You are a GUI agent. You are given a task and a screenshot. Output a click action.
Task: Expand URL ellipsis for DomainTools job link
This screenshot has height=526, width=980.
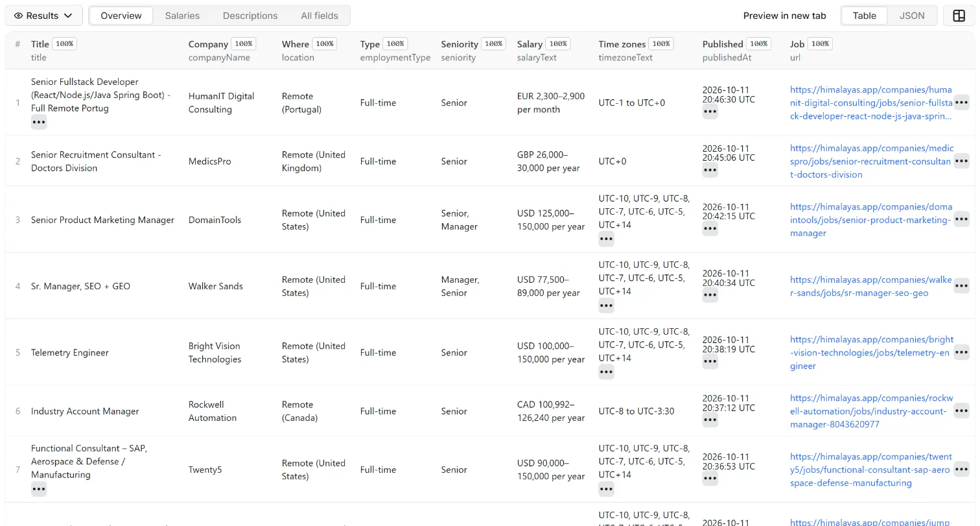[962, 219]
